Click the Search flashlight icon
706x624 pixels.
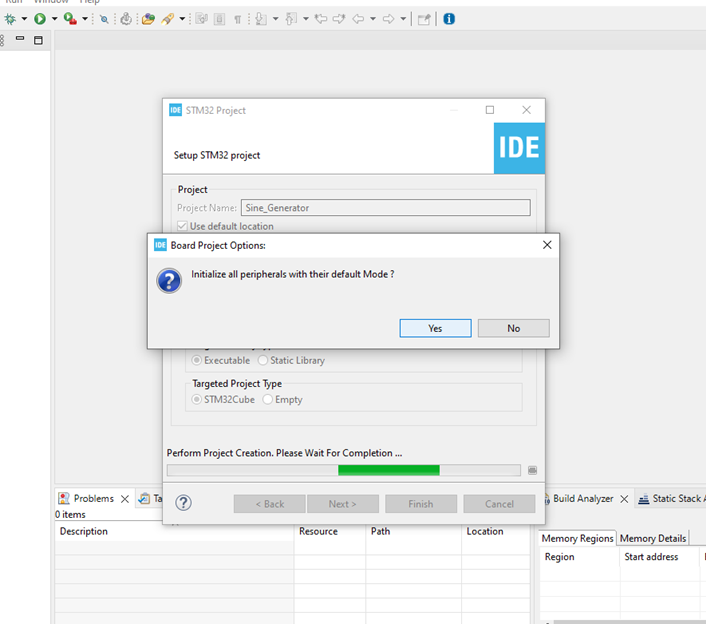pos(168,19)
